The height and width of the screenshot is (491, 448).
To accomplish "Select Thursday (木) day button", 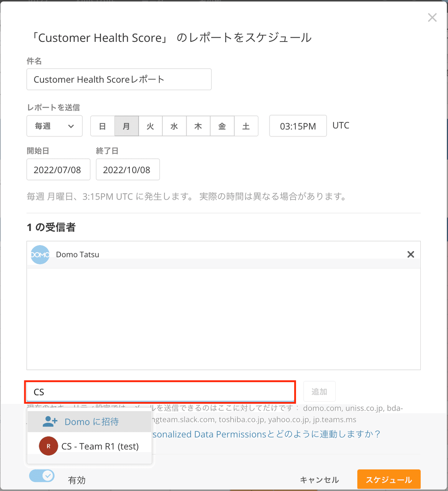I will click(198, 126).
